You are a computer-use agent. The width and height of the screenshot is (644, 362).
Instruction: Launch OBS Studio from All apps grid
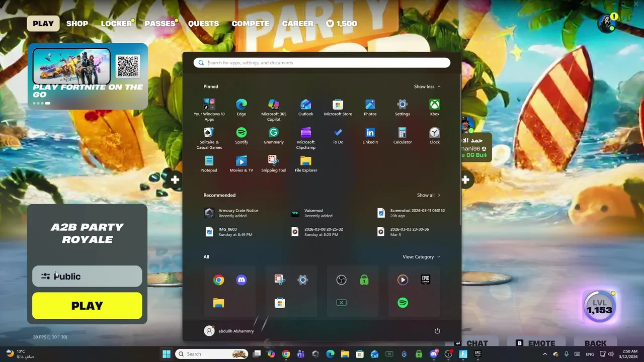(x=341, y=280)
